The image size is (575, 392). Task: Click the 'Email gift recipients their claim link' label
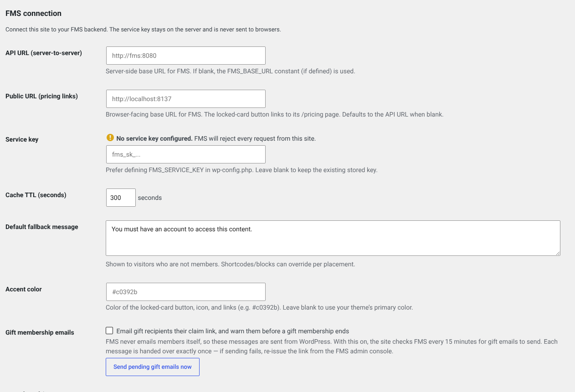pos(233,331)
